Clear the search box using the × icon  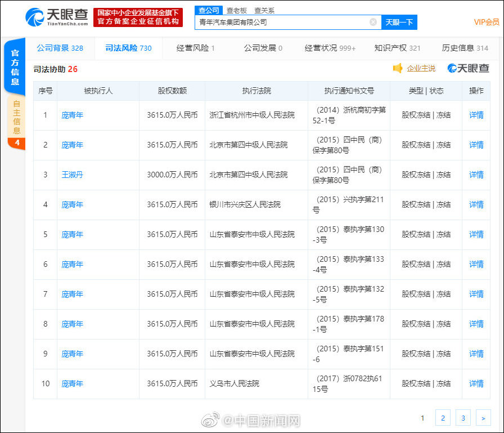click(x=372, y=22)
